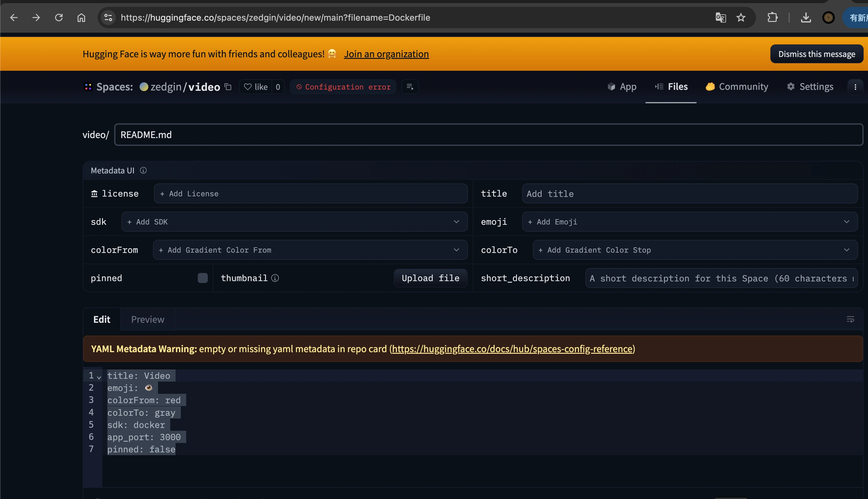Image resolution: width=868 pixels, height=499 pixels.
Task: Click the README.md filename input field
Action: pyautogui.click(x=488, y=135)
